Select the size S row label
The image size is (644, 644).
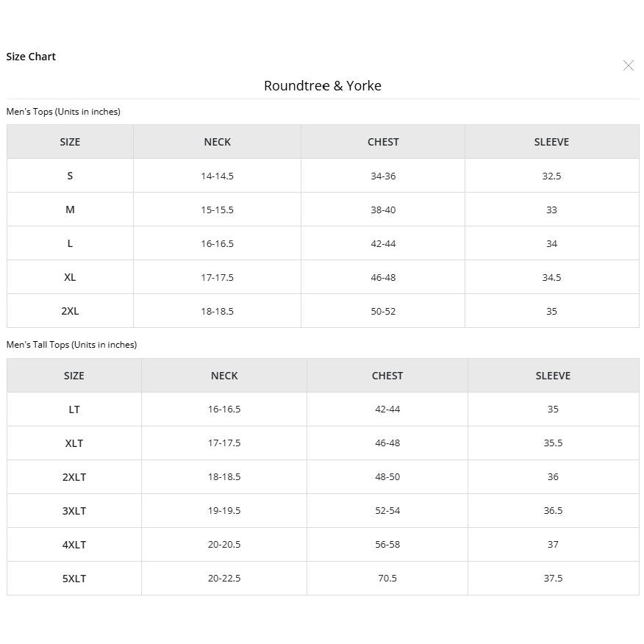(x=70, y=176)
